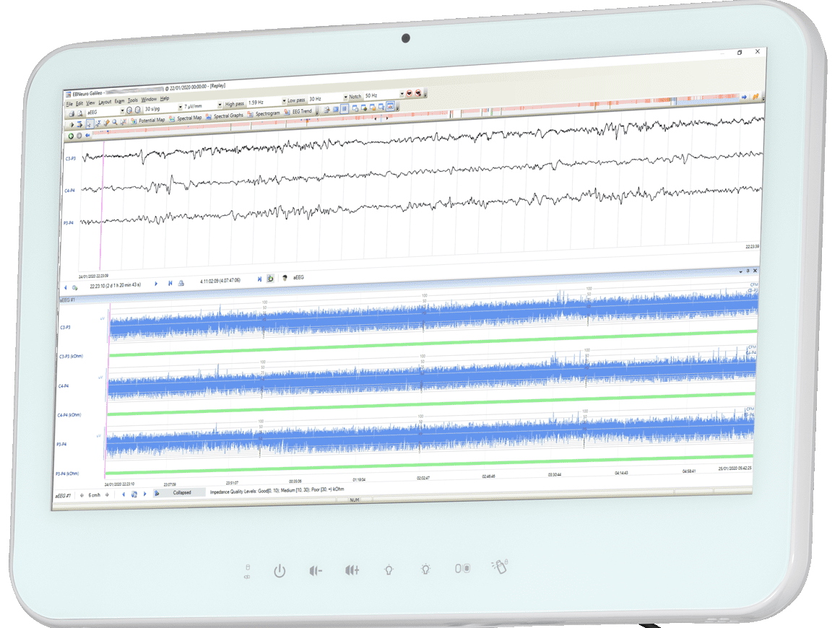Toggle the Collapsed view button
Image resolution: width=840 pixels, height=628 pixels.
point(181,493)
